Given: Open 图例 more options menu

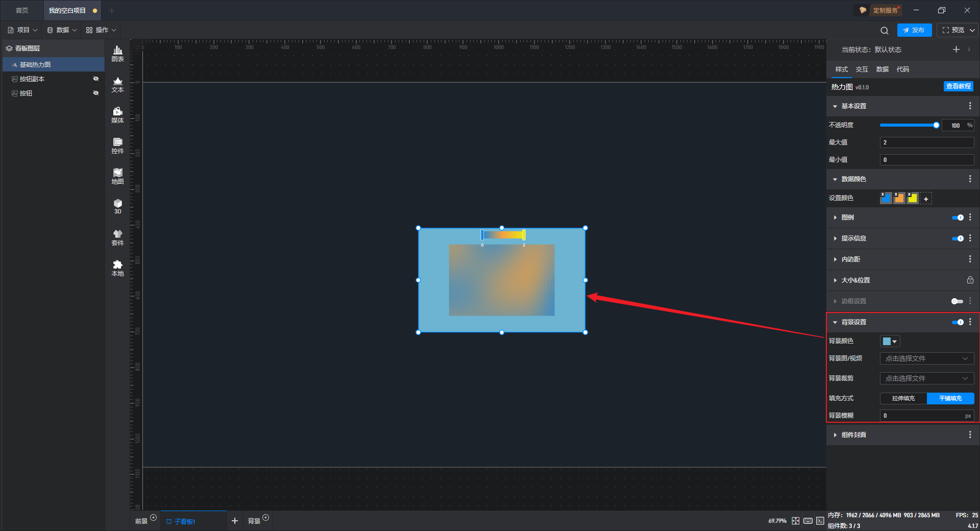Looking at the screenshot, I should pos(970,218).
